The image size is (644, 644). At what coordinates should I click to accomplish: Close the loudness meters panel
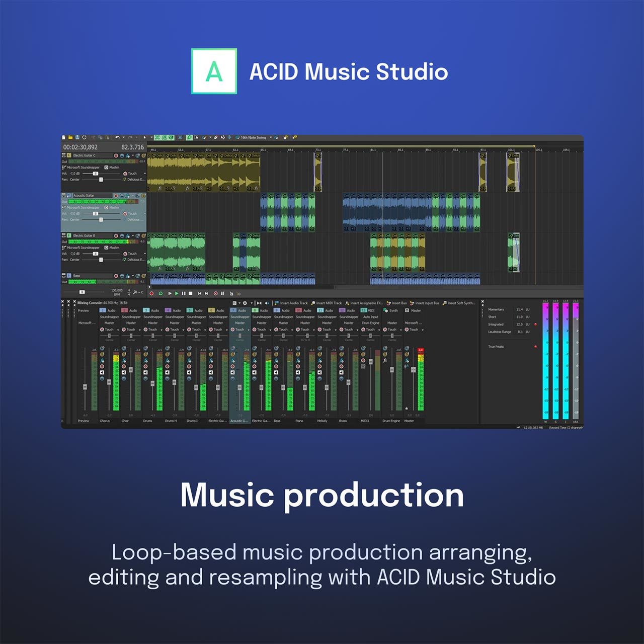click(x=482, y=302)
